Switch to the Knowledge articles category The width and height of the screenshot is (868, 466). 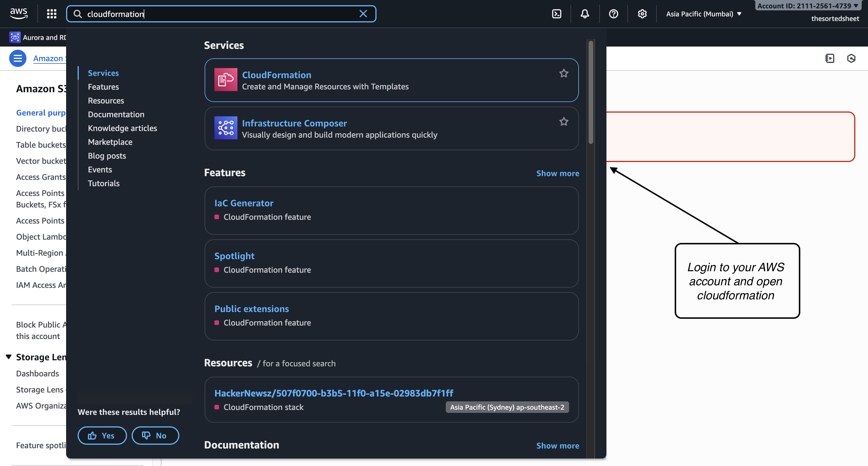click(x=122, y=128)
